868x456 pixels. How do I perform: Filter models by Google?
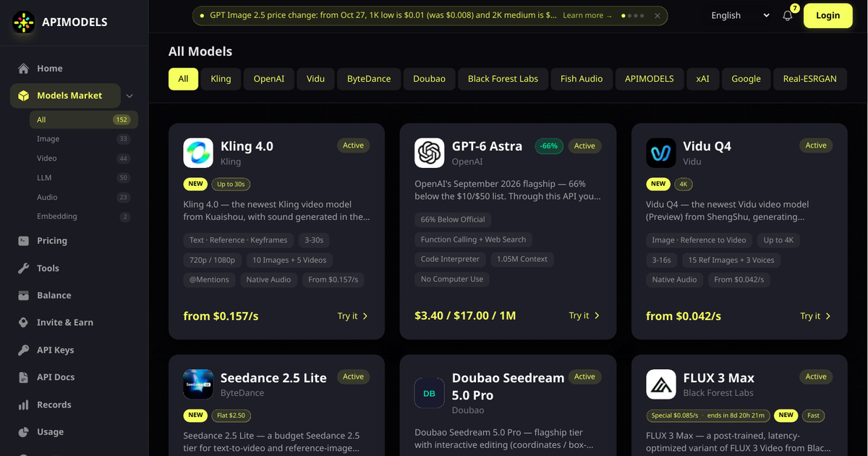(x=746, y=79)
